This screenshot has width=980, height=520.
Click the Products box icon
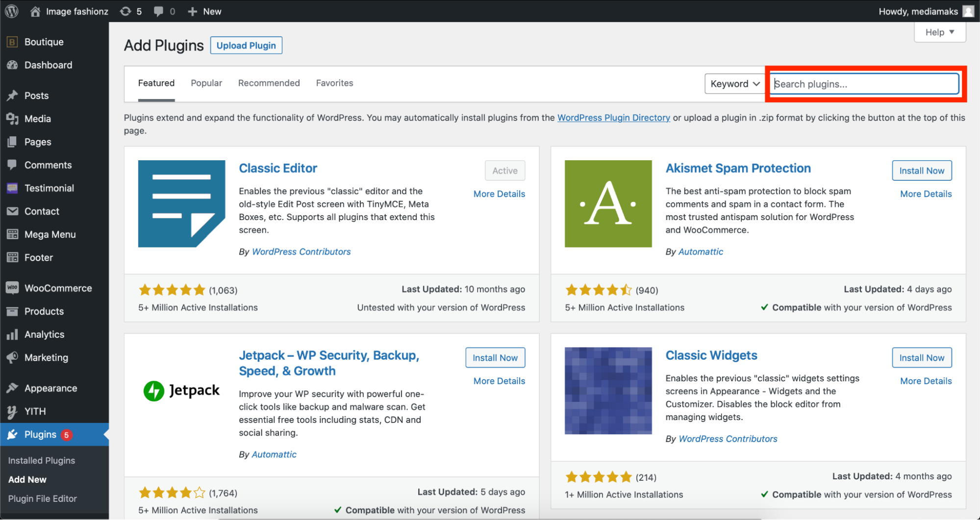12,311
